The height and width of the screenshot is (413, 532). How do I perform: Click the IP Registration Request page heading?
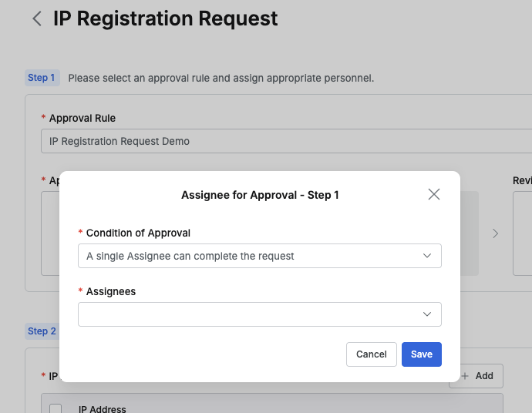coord(165,18)
